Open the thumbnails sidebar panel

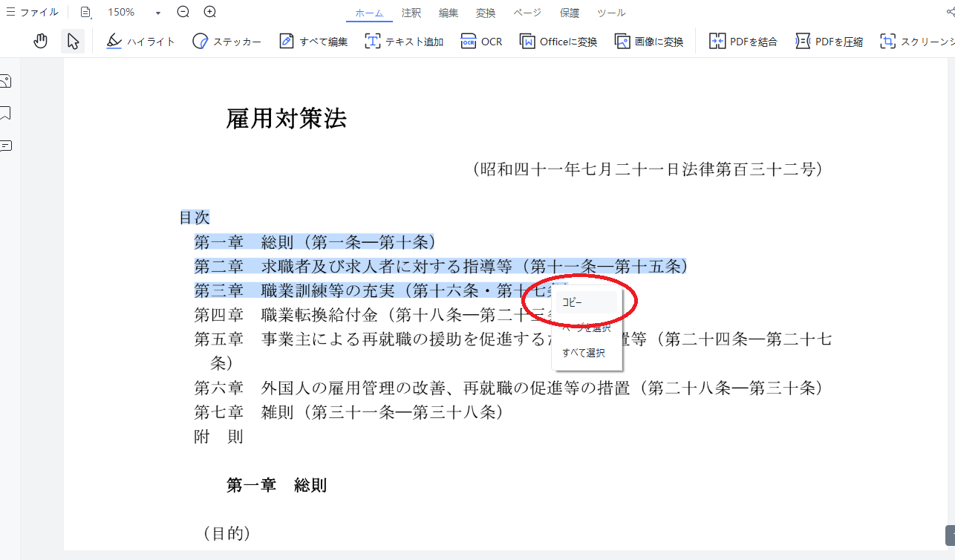(x=6, y=81)
